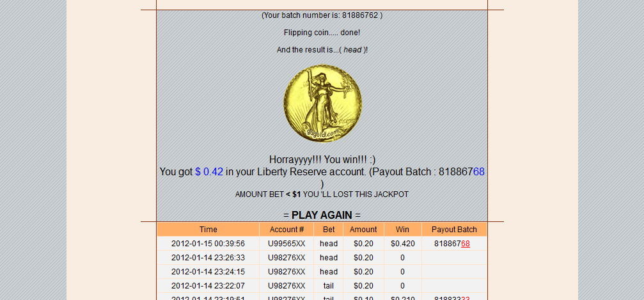
Task: Click the tail bet cell at 23:22:07
Action: pyautogui.click(x=329, y=286)
